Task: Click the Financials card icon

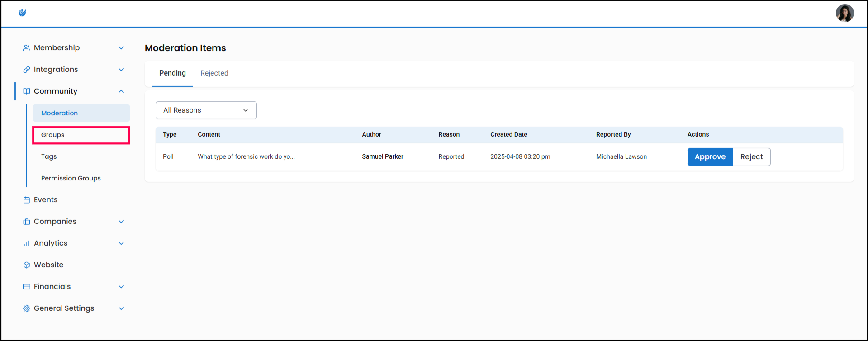Action: pyautogui.click(x=27, y=287)
